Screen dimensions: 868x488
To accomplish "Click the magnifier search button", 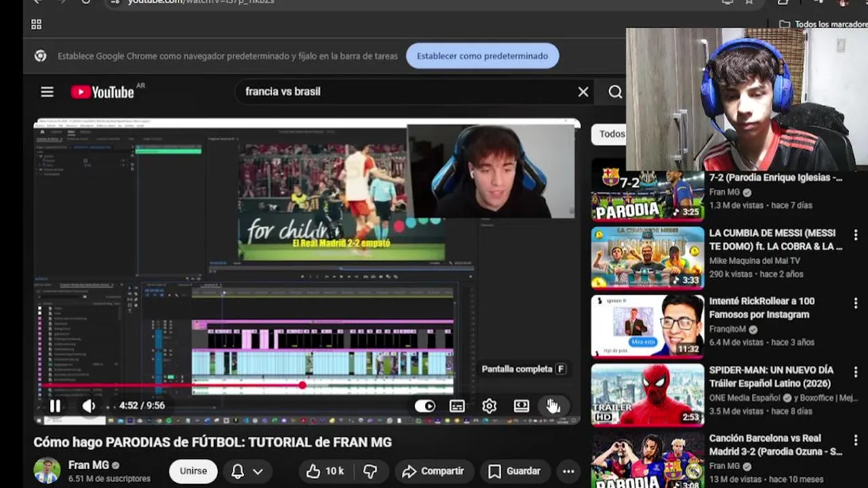I will point(615,91).
